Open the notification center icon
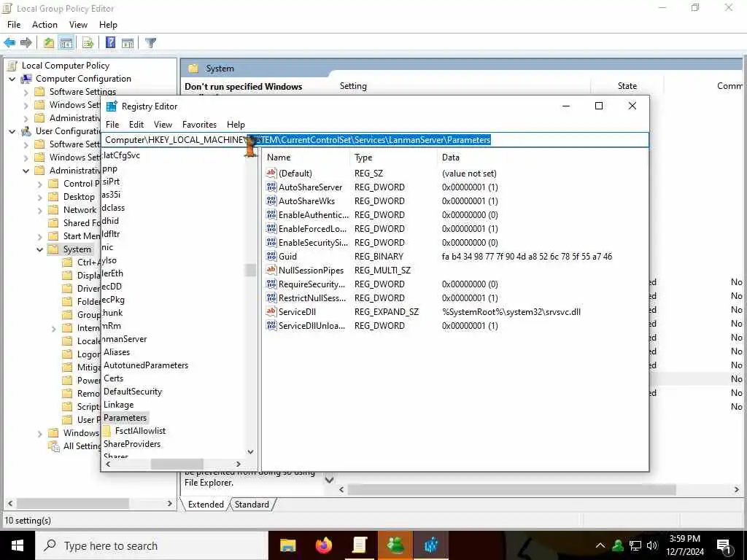The height and width of the screenshot is (560, 747). 724,545
